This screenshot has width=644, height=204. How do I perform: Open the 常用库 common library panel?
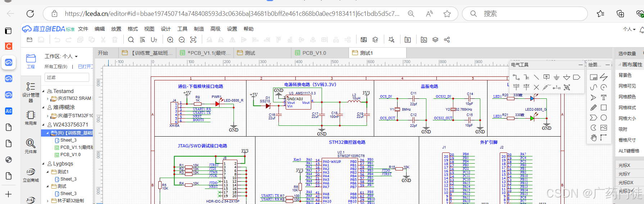click(31, 118)
